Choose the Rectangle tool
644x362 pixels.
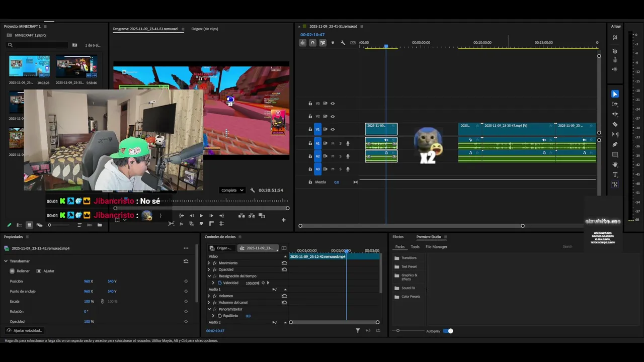click(615, 154)
